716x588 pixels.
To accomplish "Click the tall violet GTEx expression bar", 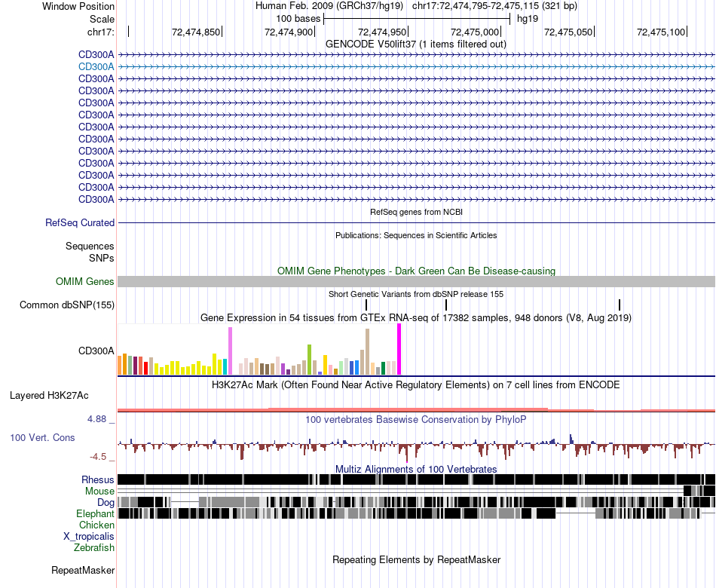I will [230, 351].
